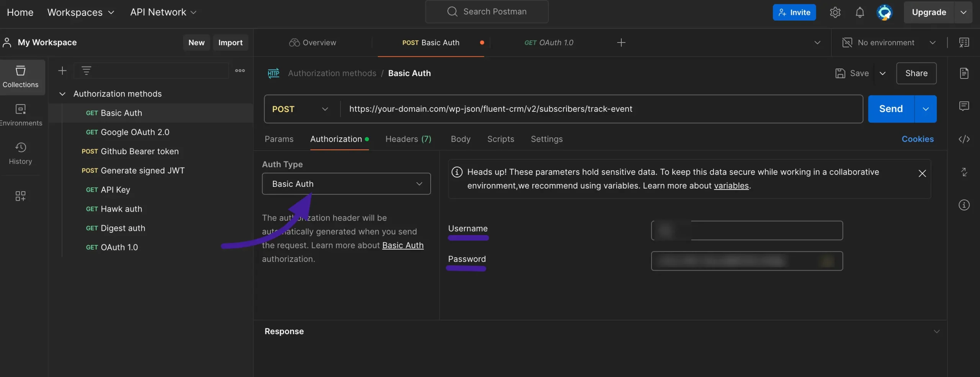Click the Search Postman field

click(487, 11)
